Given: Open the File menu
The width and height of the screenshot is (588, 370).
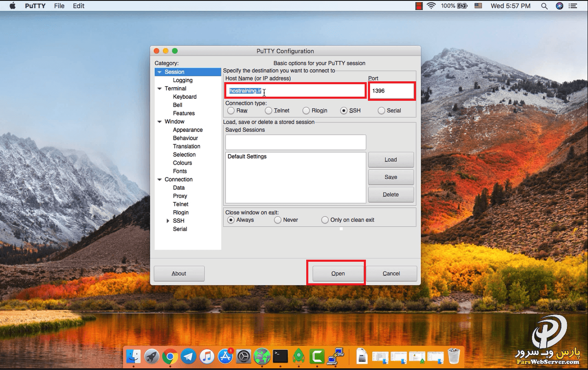Looking at the screenshot, I should point(59,6).
